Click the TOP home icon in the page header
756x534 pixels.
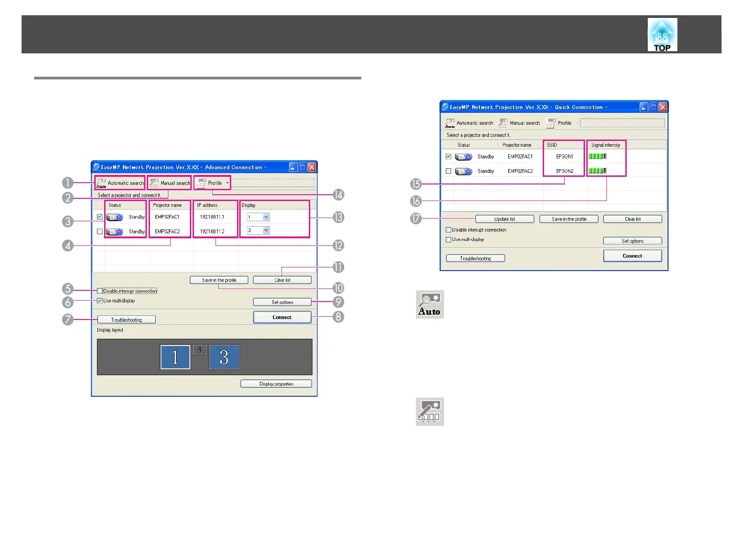(662, 35)
